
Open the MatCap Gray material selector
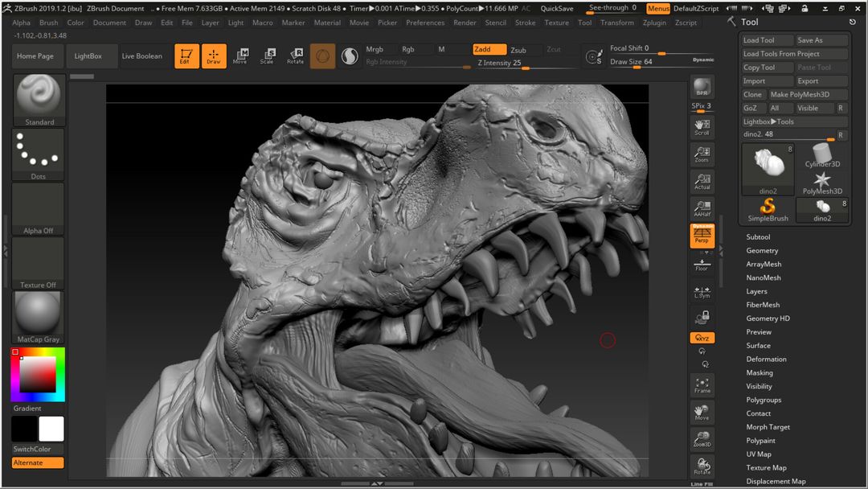[x=39, y=318]
